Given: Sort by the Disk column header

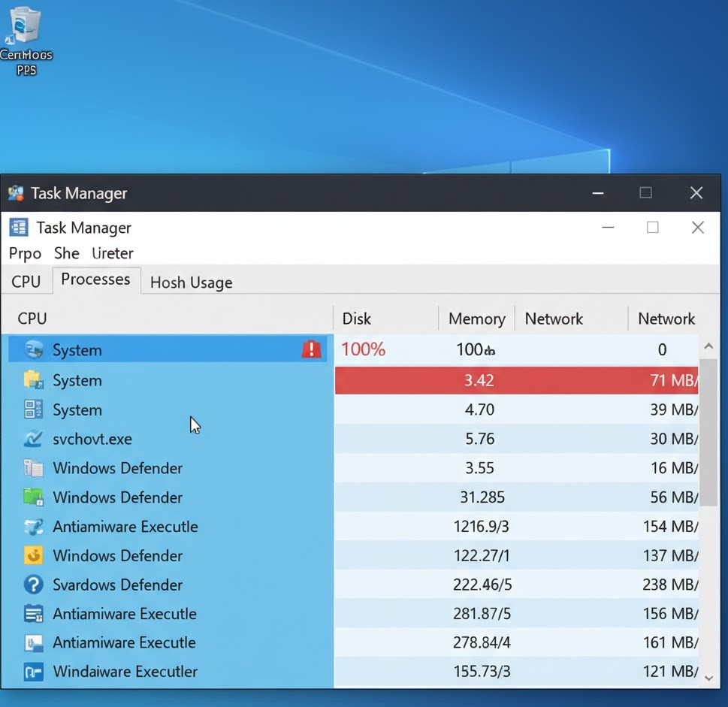Looking at the screenshot, I should (357, 319).
